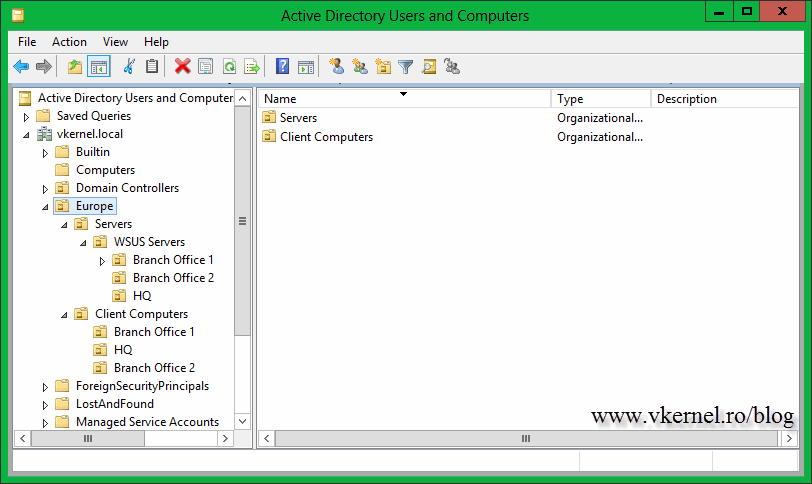Collapse Client Computers node in tree
The width and height of the screenshot is (812, 484).
[64, 315]
